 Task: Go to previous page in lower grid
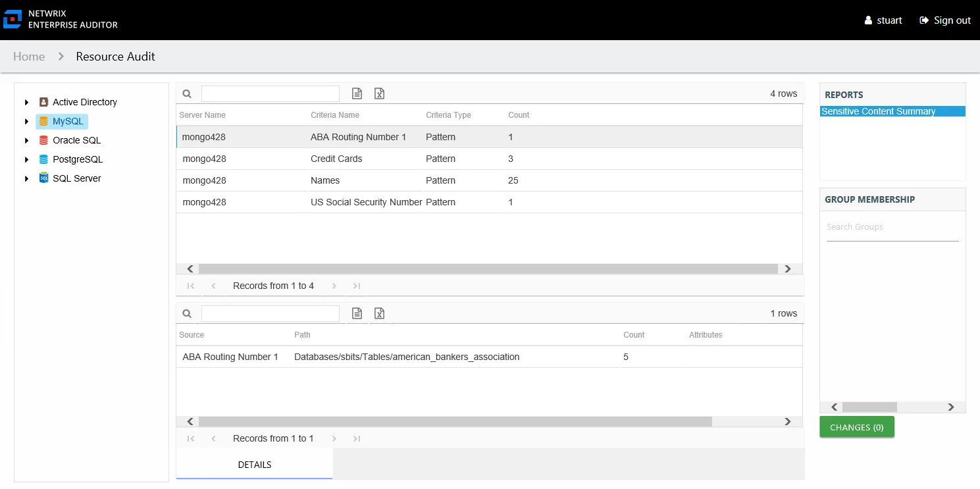[x=213, y=438]
